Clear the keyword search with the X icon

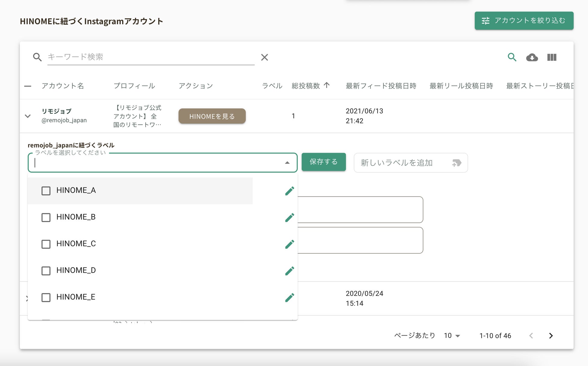click(264, 57)
